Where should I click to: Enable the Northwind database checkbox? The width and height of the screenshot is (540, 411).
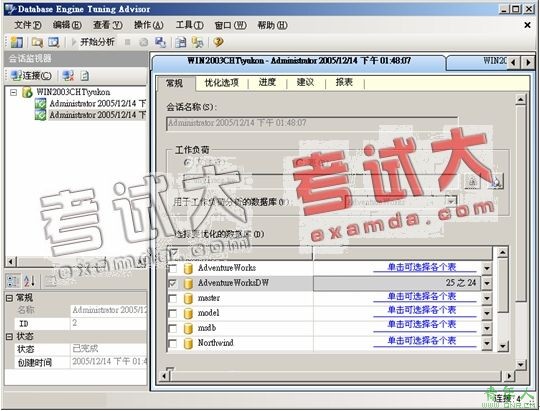173,343
